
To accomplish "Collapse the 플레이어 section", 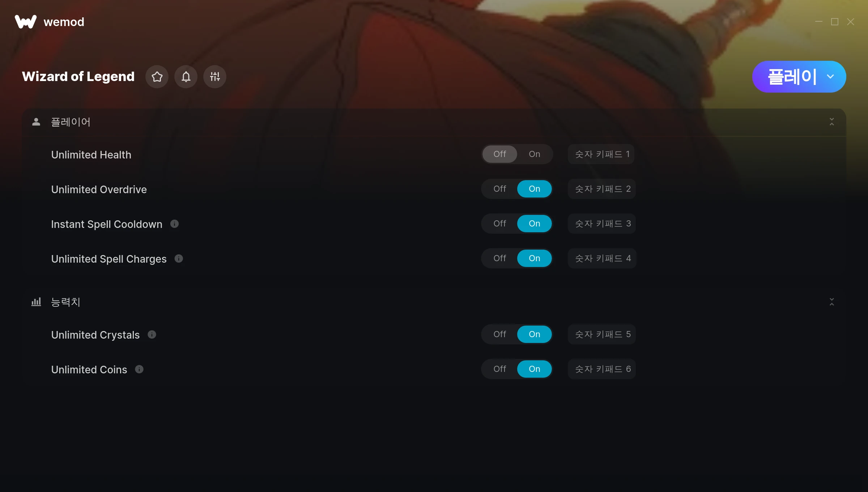I will pyautogui.click(x=832, y=122).
